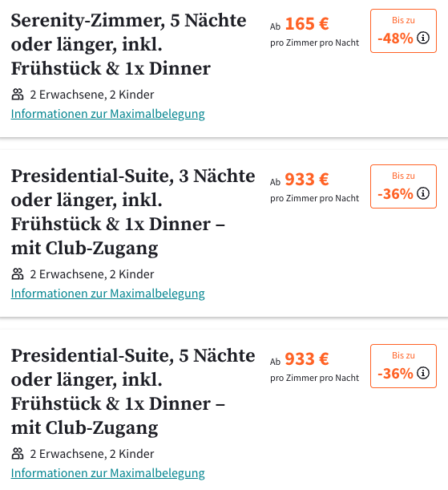Click the 165 € price
This screenshot has height=490, width=448.
click(307, 24)
